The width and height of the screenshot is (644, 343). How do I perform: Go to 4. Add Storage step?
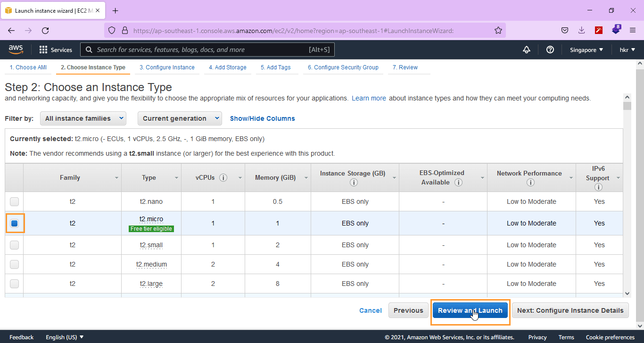tap(228, 67)
